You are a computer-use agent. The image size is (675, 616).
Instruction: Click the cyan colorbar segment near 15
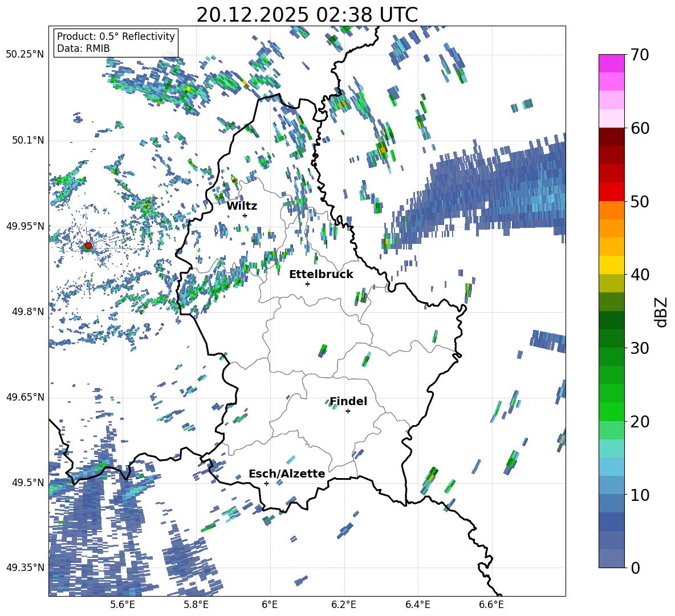611,448
